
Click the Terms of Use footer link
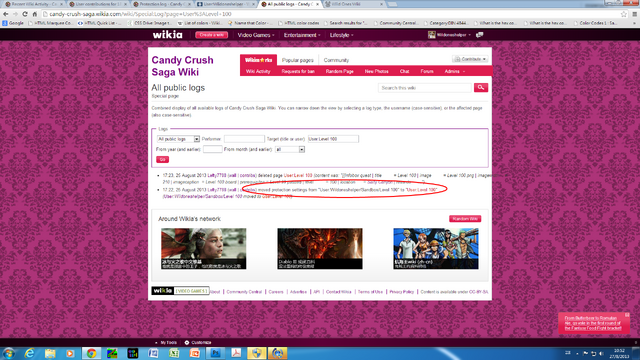pyautogui.click(x=370, y=292)
